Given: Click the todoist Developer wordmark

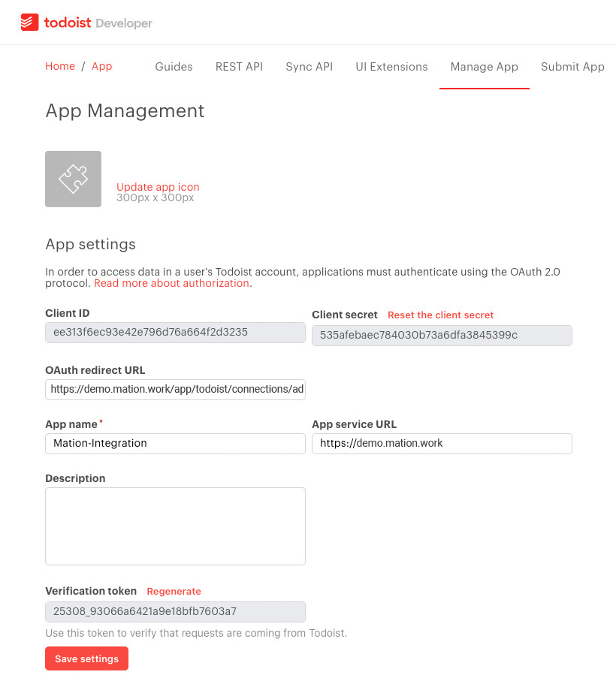Looking at the screenshot, I should (x=98, y=23).
